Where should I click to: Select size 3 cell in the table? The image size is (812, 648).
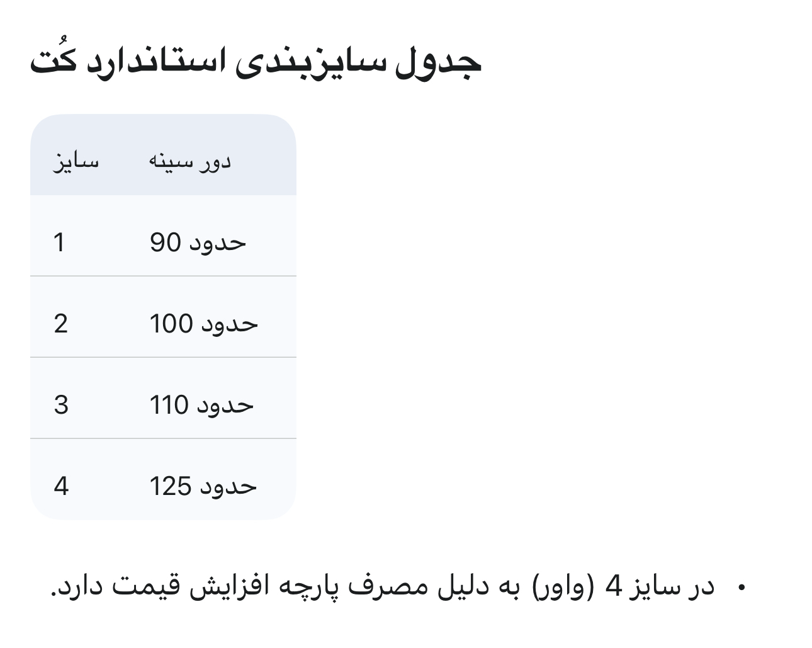click(x=60, y=405)
